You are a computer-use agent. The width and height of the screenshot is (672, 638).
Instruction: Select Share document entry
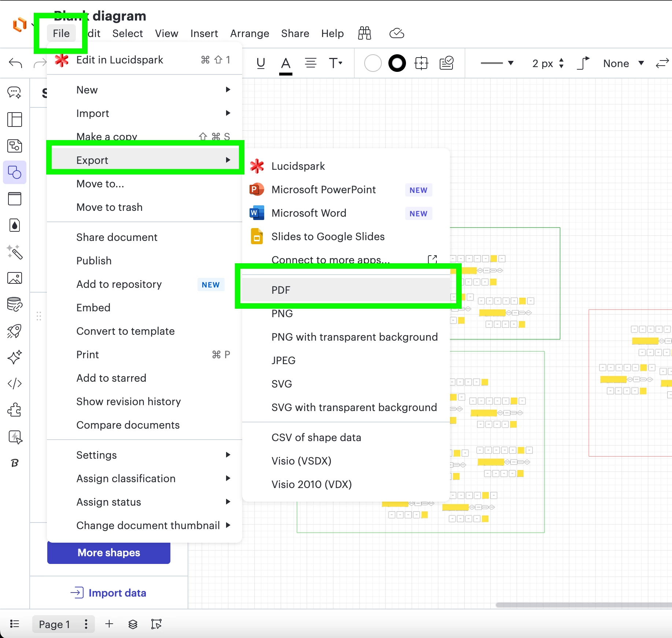(x=144, y=237)
